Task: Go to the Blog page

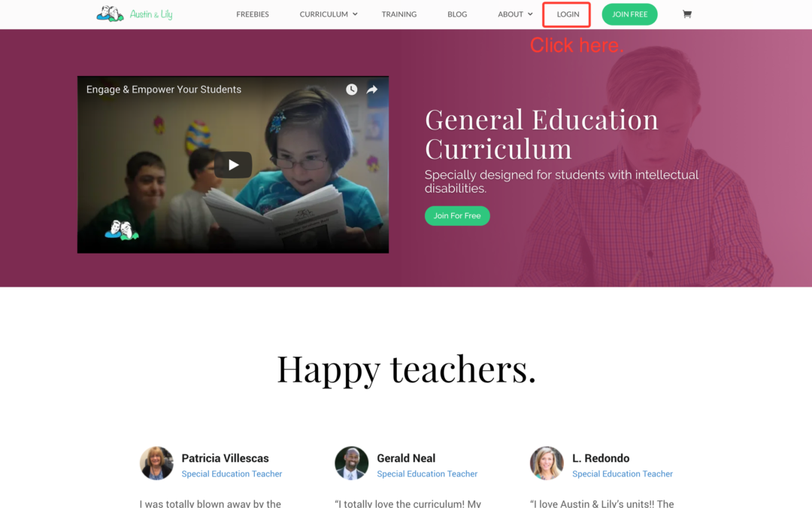Action: point(457,14)
